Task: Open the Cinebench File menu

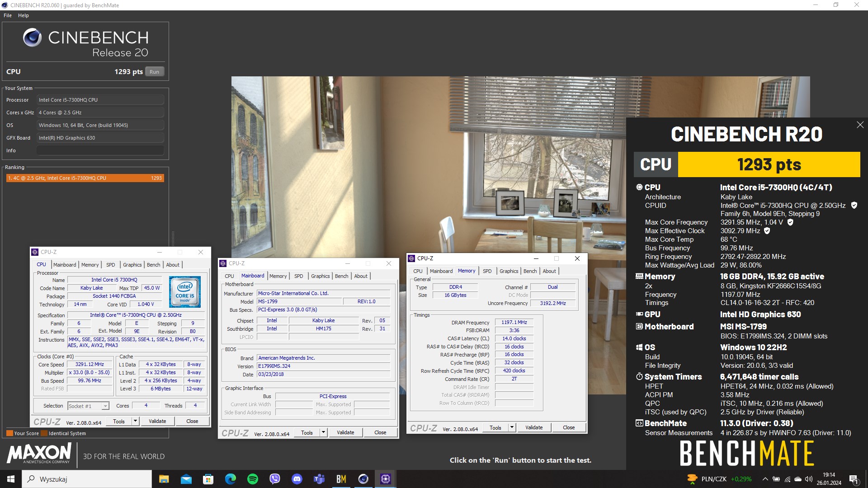Action: pyautogui.click(x=8, y=15)
